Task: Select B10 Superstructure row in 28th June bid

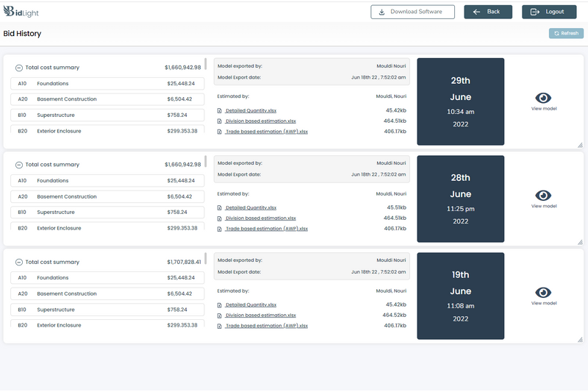Action: pyautogui.click(x=107, y=213)
